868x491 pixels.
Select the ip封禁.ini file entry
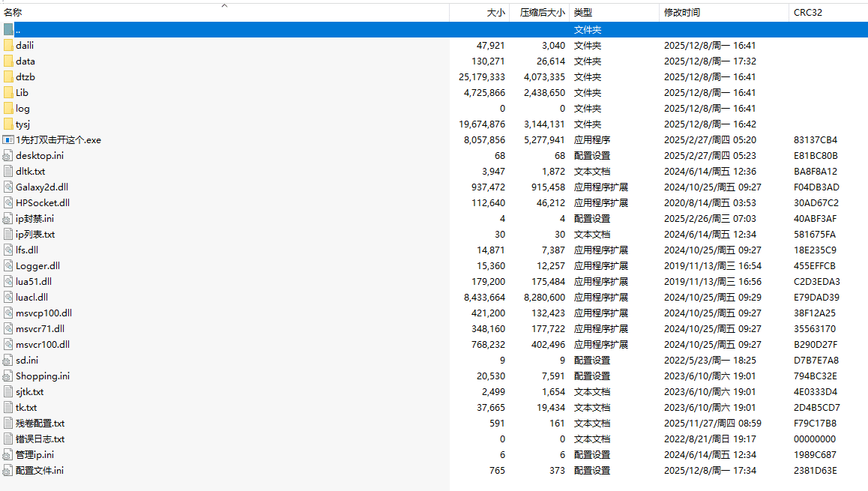pyautogui.click(x=34, y=218)
